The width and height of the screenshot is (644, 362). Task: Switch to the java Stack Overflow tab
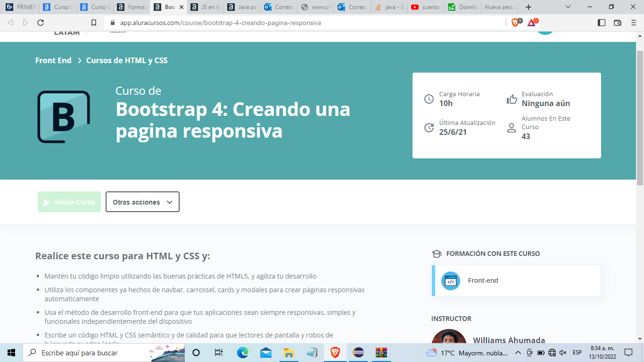tap(389, 7)
